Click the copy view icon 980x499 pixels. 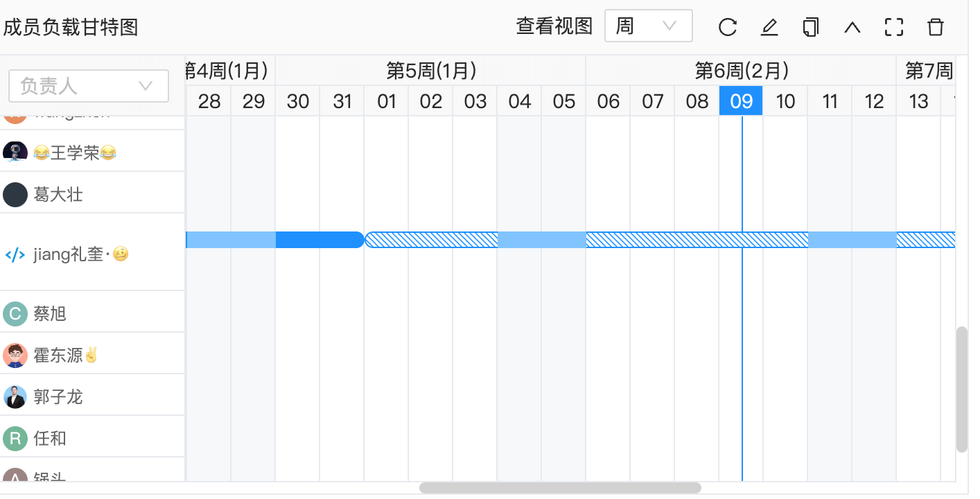(x=810, y=26)
